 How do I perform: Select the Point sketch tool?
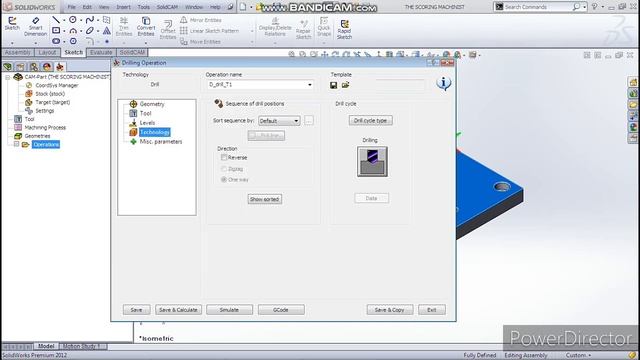(x=107, y=41)
